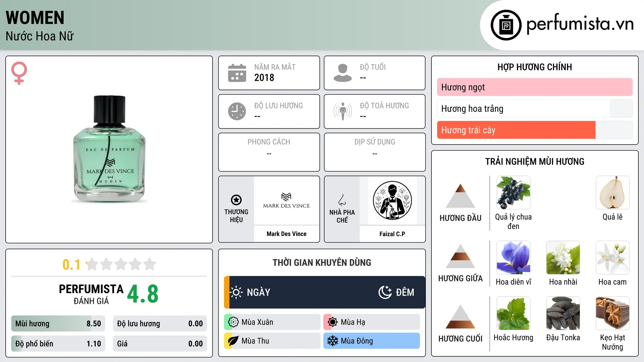Screen dimensions: 644x362
Task: Click the person icon beside Độ tuổi
Action: tap(343, 73)
